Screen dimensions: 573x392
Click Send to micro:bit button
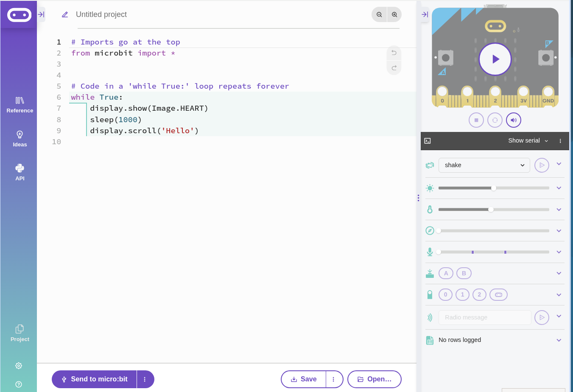95,379
